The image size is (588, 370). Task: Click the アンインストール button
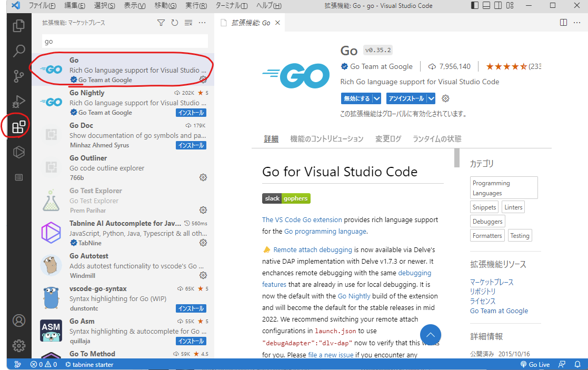(x=406, y=98)
